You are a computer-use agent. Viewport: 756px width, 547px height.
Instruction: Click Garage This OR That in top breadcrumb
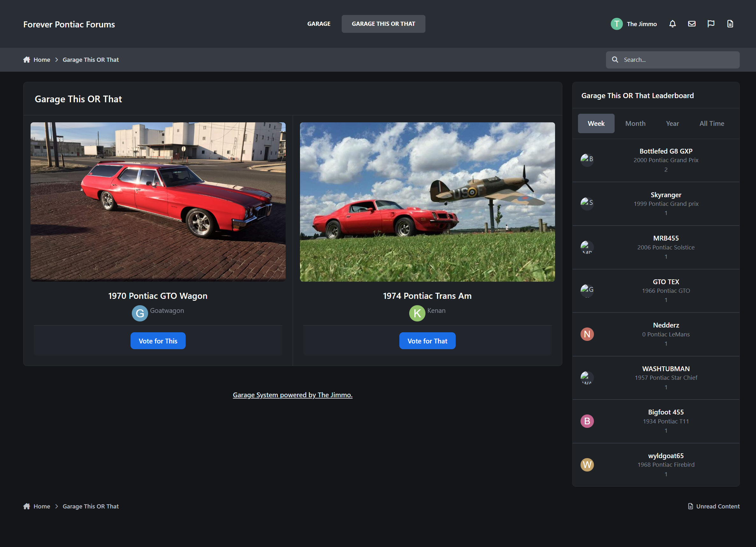tap(91, 60)
